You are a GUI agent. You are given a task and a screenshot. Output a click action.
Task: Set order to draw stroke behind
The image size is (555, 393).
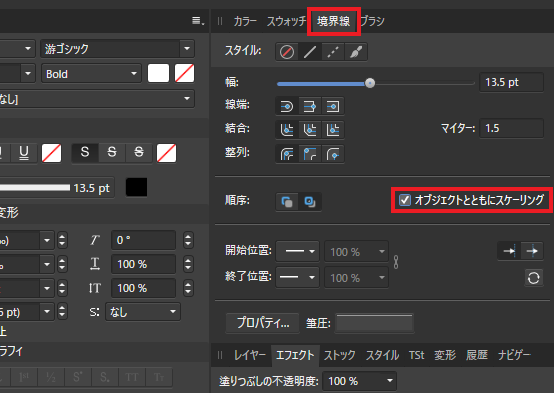click(x=287, y=202)
